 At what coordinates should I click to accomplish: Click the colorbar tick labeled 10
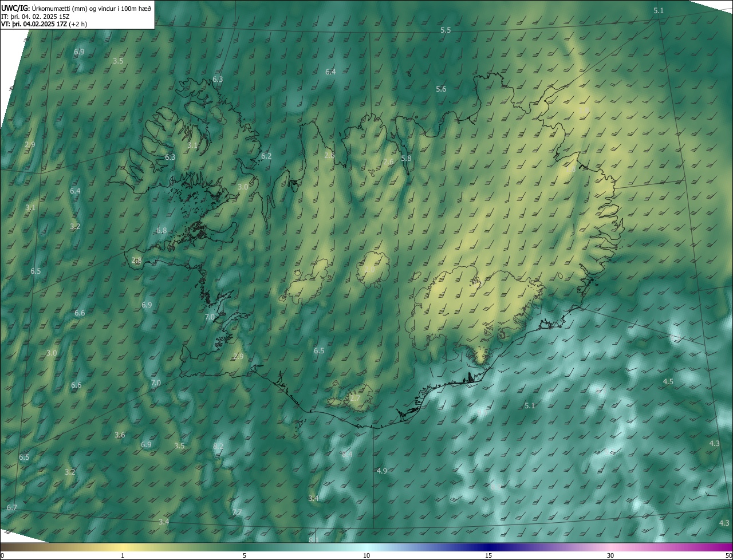click(x=366, y=555)
